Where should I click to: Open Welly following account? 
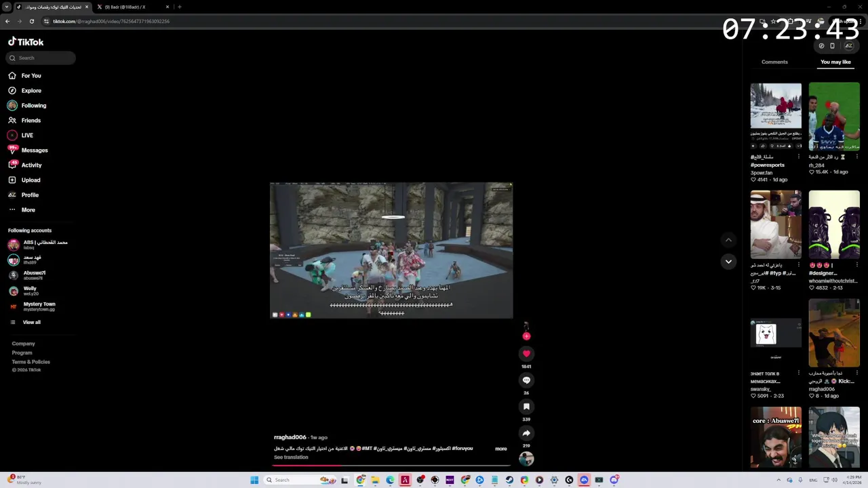pyautogui.click(x=23, y=290)
